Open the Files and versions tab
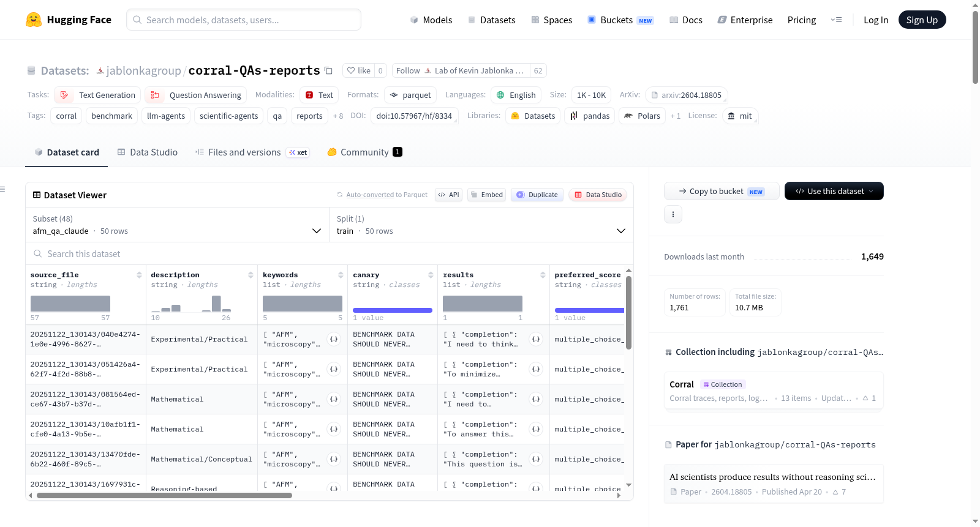The image size is (980, 527). (x=252, y=152)
